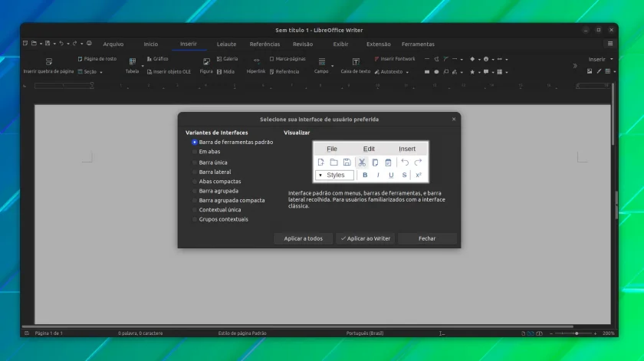This screenshot has height=361, width=644.
Task: Click the redo arrow icon
Action: point(75,43)
